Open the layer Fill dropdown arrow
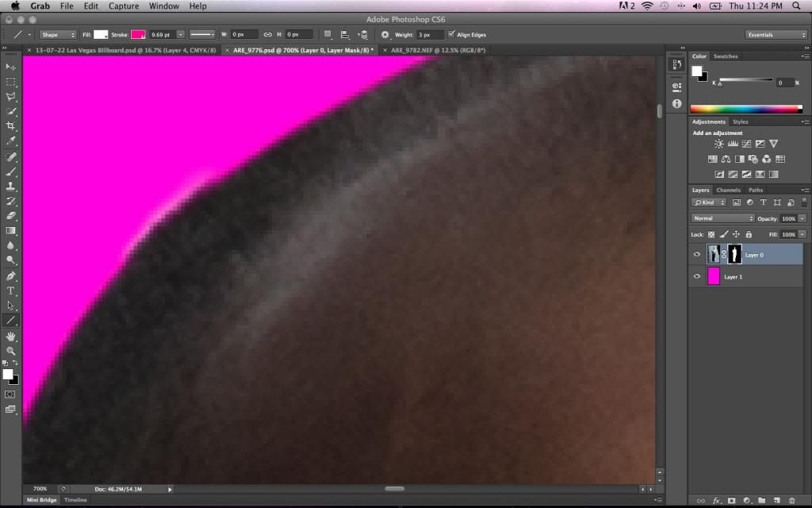Viewport: 812px width, 508px height. [x=802, y=235]
